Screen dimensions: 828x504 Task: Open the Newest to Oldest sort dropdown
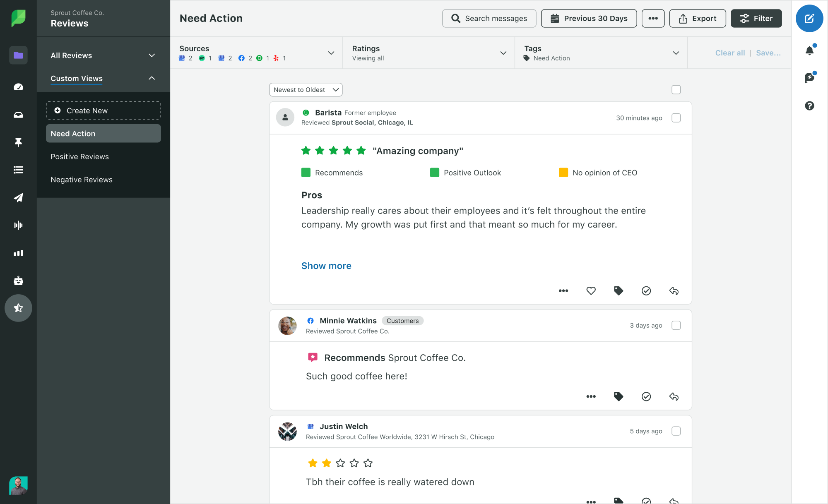point(305,90)
